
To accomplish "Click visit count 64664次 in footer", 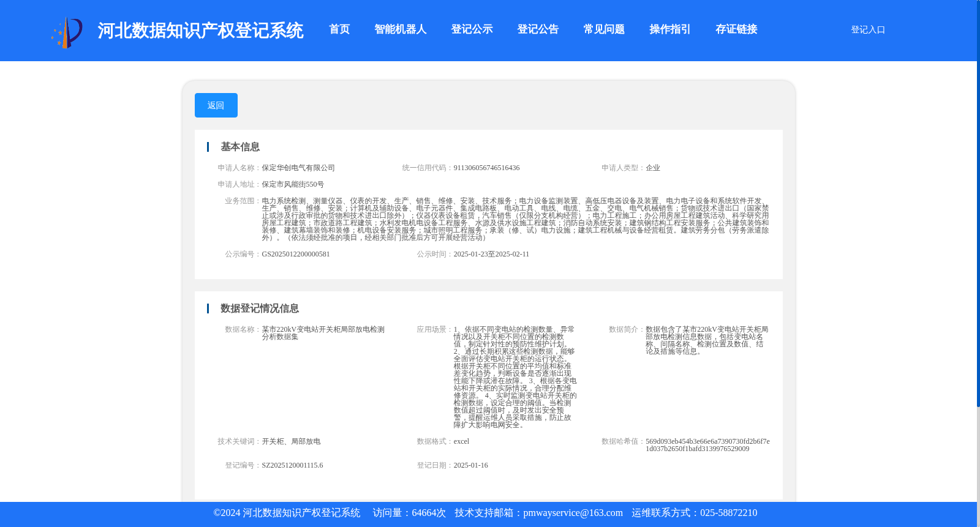I will coord(429,513).
